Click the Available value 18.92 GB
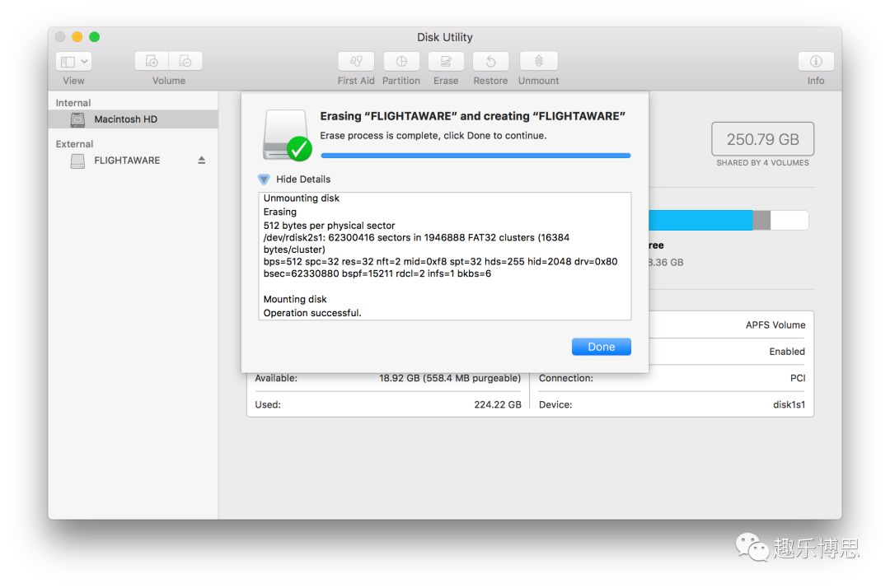Viewport: 890px width, 588px height. pos(450,378)
